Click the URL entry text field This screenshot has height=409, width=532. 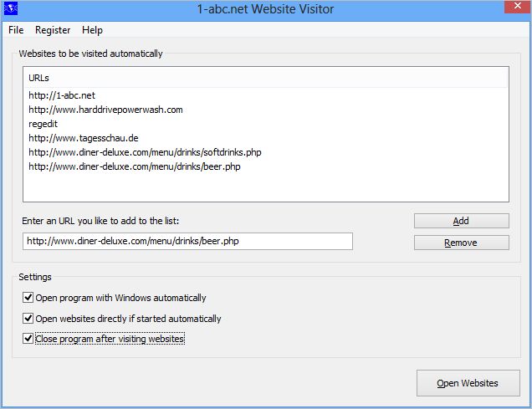(x=187, y=241)
